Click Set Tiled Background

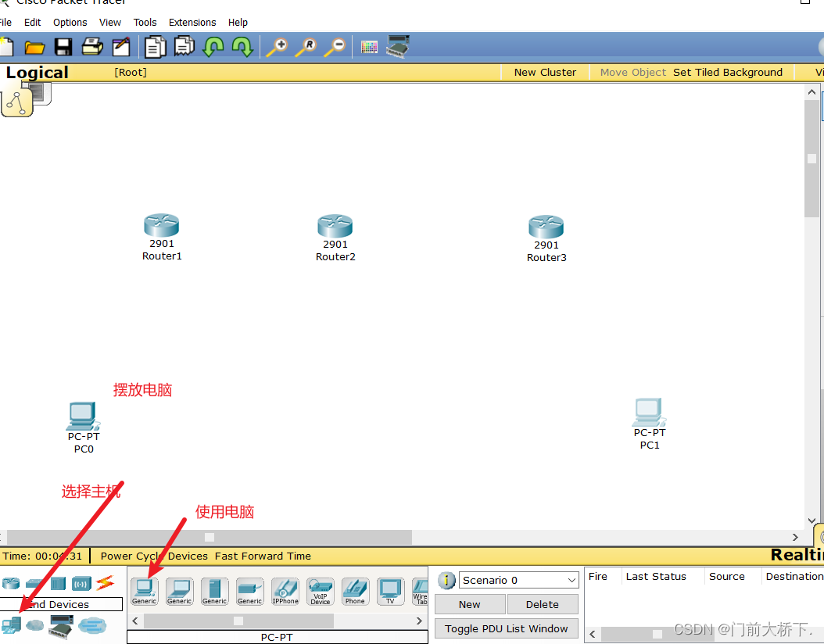728,73
